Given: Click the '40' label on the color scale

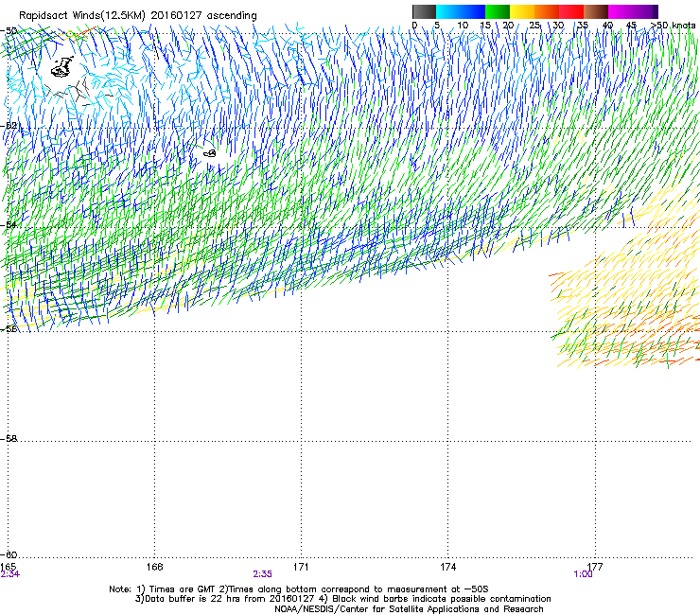Looking at the screenshot, I should tap(607, 26).
